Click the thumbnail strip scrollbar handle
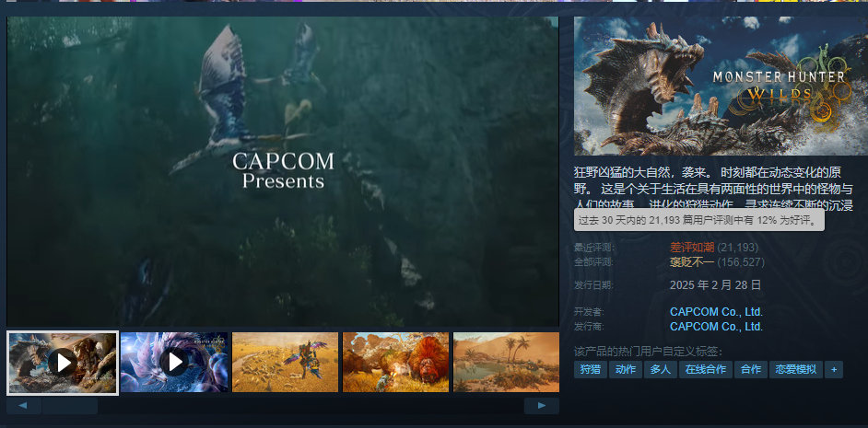This screenshot has height=428, width=868. pyautogui.click(x=70, y=406)
